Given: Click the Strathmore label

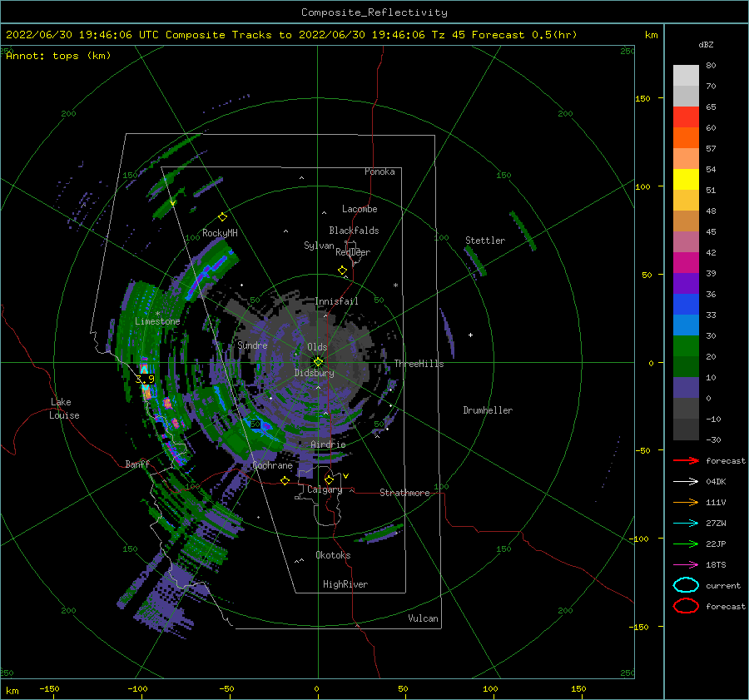Looking at the screenshot, I should (404, 493).
